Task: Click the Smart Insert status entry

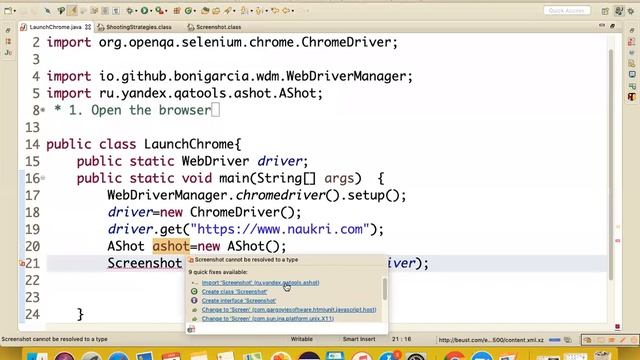Action: click(x=359, y=339)
